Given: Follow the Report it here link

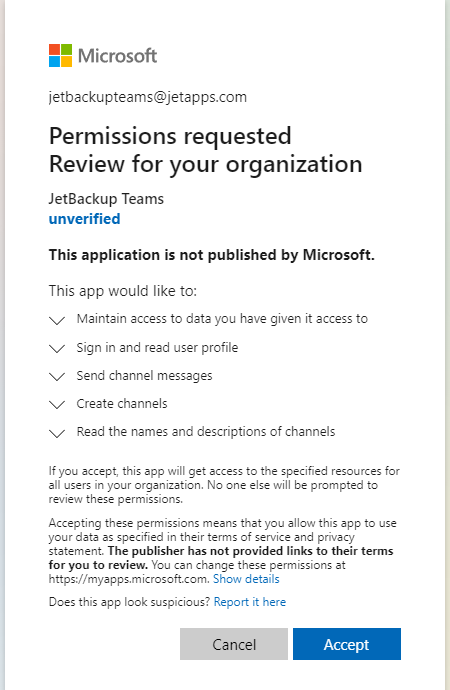Looking at the screenshot, I should 250,602.
